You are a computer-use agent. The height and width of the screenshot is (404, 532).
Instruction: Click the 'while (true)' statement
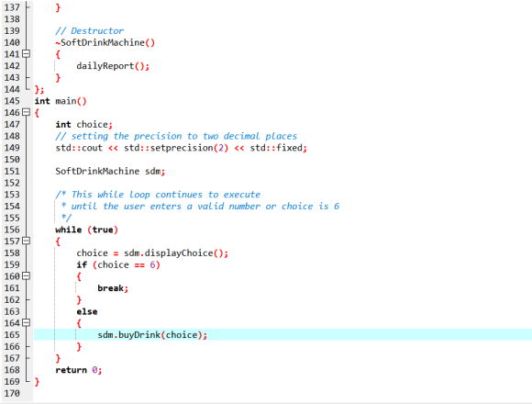(86, 230)
